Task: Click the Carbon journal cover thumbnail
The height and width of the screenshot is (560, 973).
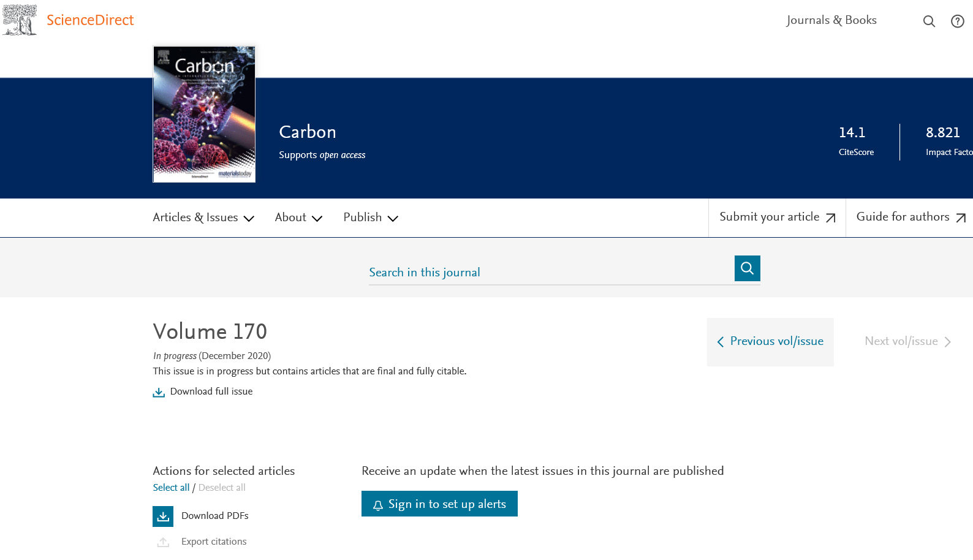Action: tap(204, 115)
